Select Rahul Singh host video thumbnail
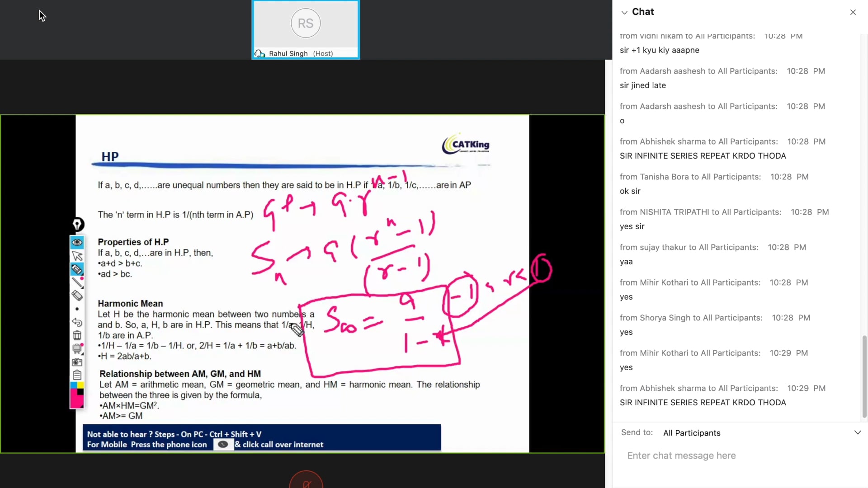The image size is (868, 488). point(306,30)
